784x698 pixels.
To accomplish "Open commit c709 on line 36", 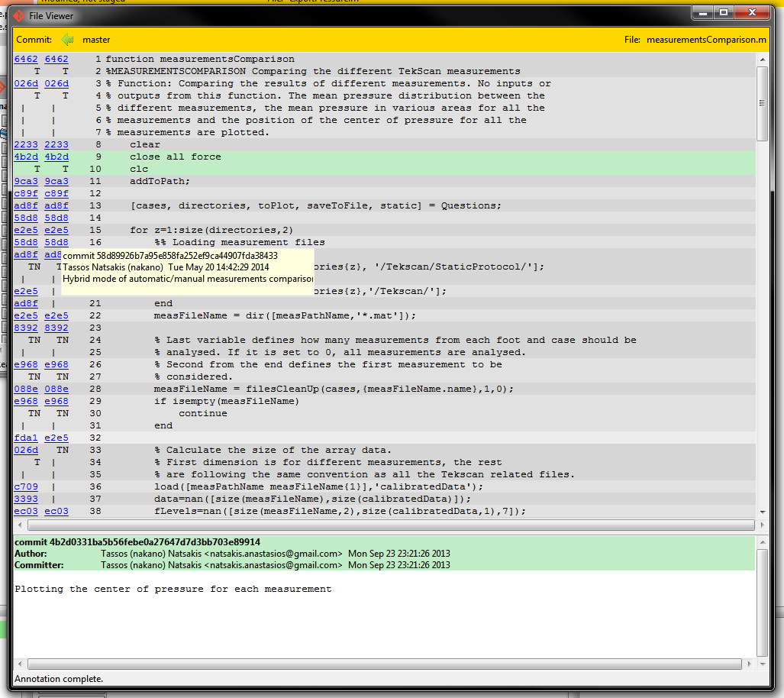I will [x=26, y=486].
